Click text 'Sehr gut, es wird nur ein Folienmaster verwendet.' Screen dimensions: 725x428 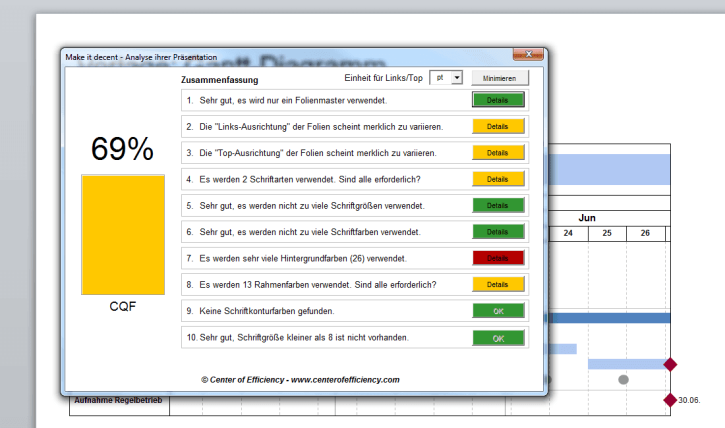click(x=293, y=100)
